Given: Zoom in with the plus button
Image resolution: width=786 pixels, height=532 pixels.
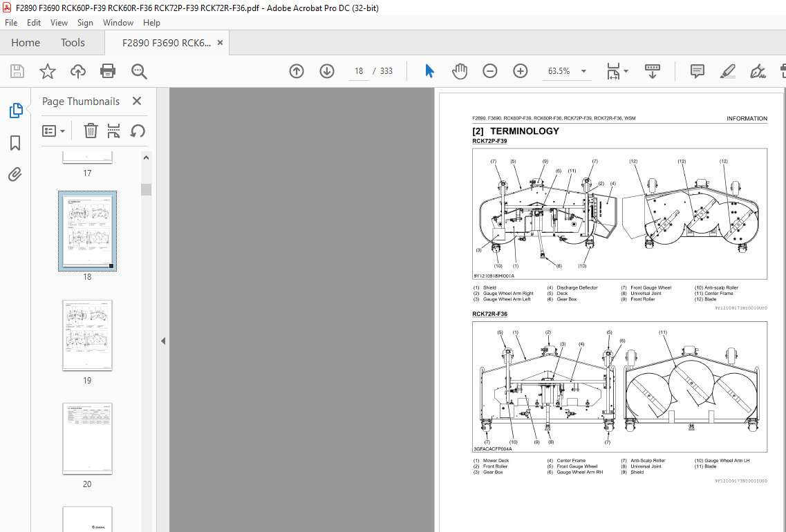Looking at the screenshot, I should [x=521, y=71].
